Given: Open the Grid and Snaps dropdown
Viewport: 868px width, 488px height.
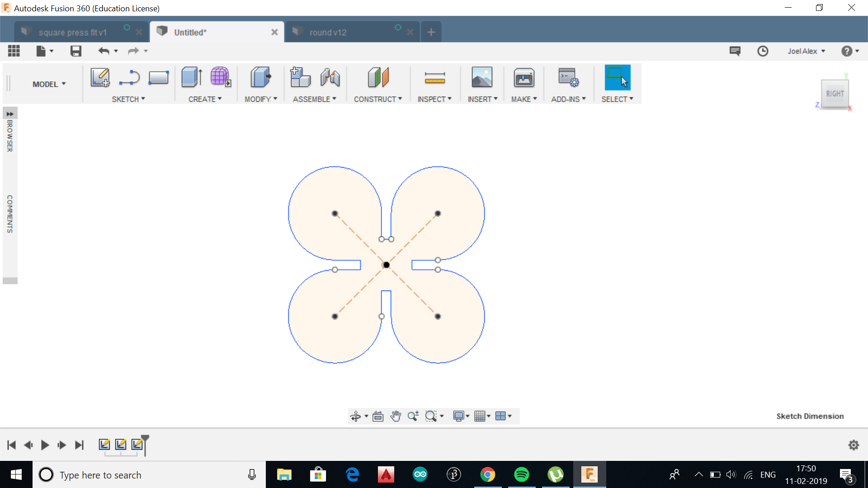Looking at the screenshot, I should pyautogui.click(x=482, y=416).
